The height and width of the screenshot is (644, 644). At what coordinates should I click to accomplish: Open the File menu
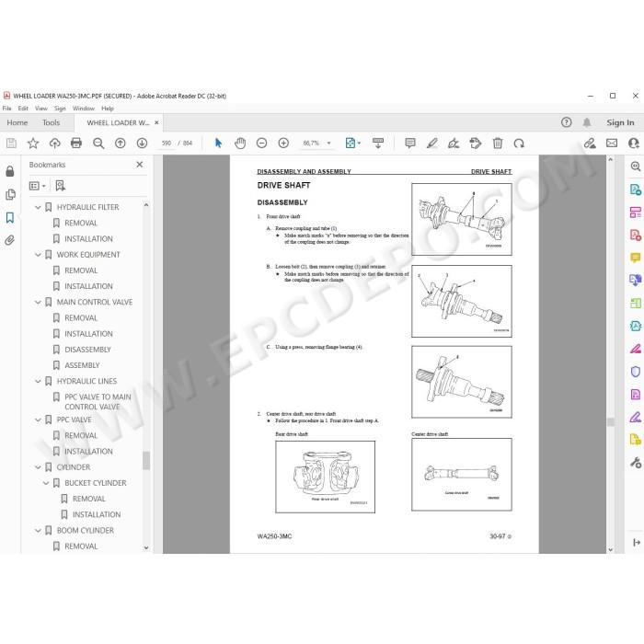click(x=7, y=109)
